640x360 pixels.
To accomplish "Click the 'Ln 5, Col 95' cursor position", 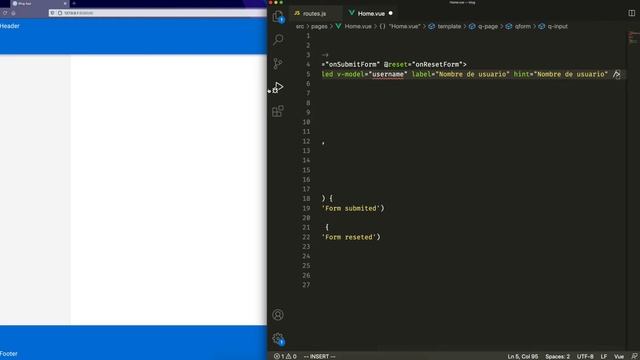I will click(523, 356).
